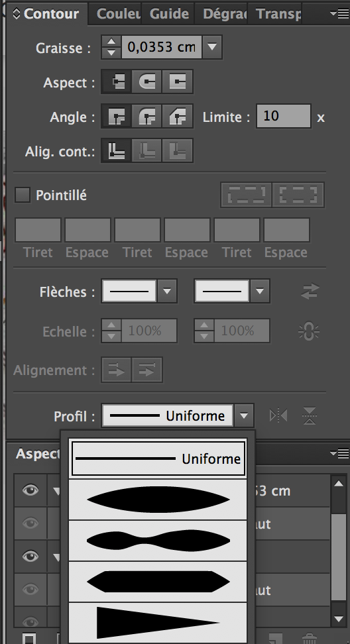Choose the bevel join Angle icon
Viewport: 350px width, 644px height.
point(177,117)
